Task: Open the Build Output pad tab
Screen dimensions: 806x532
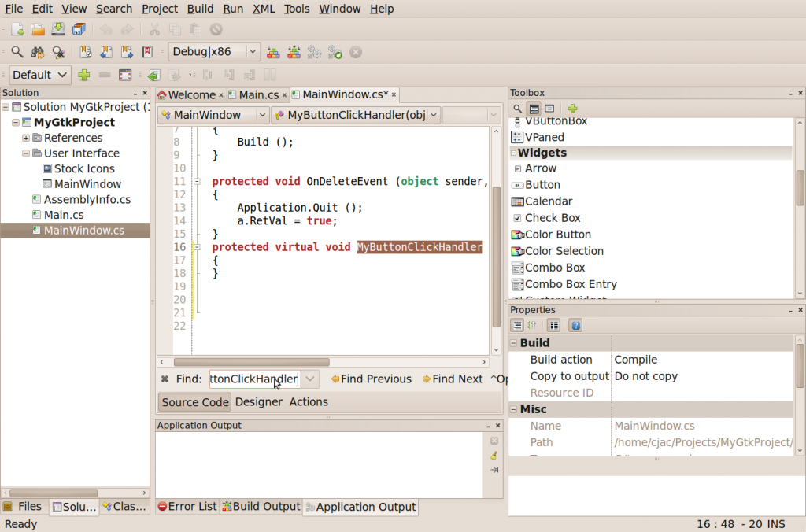Action: (x=261, y=507)
